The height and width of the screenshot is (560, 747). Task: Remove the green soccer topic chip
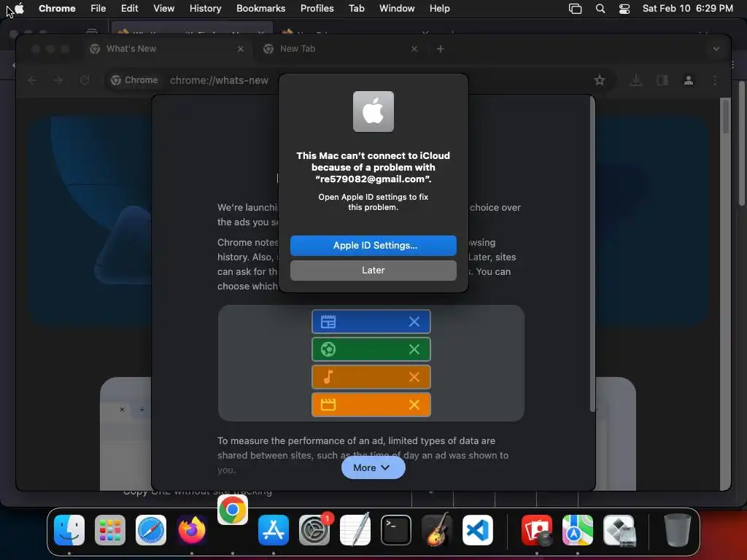[x=414, y=349]
